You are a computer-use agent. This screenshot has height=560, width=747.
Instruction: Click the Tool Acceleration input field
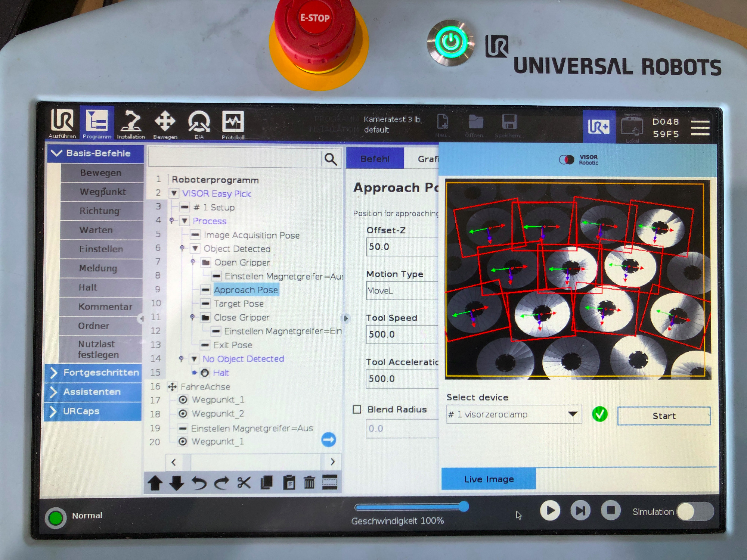coord(402,379)
